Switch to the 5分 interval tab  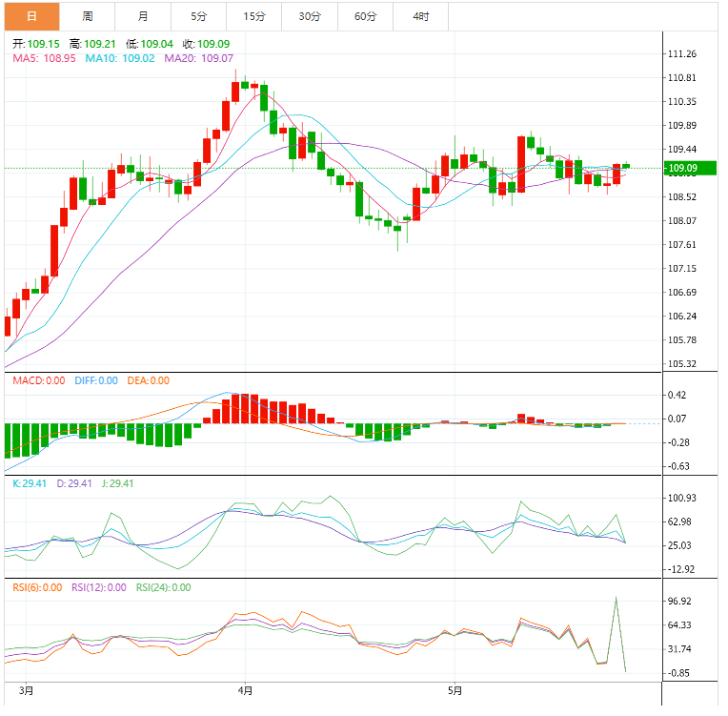(x=198, y=16)
